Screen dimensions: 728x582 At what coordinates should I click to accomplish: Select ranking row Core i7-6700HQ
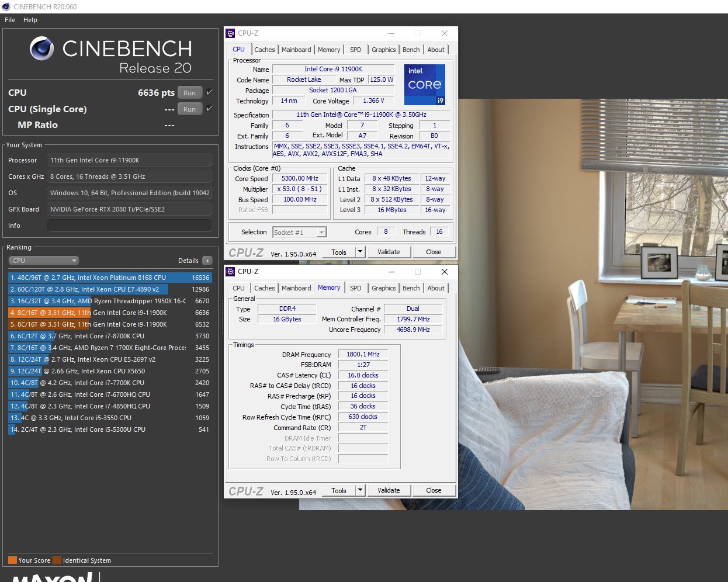click(x=110, y=394)
